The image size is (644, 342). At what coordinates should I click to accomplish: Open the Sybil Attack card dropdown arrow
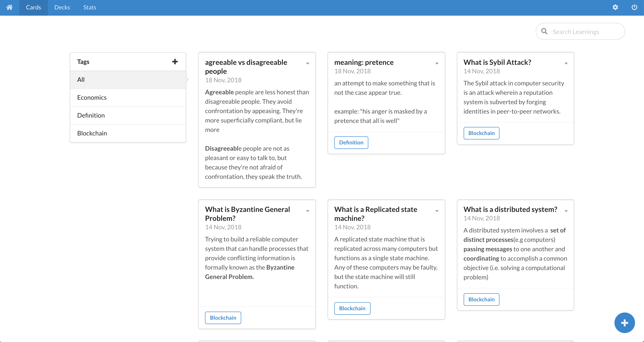point(566,63)
